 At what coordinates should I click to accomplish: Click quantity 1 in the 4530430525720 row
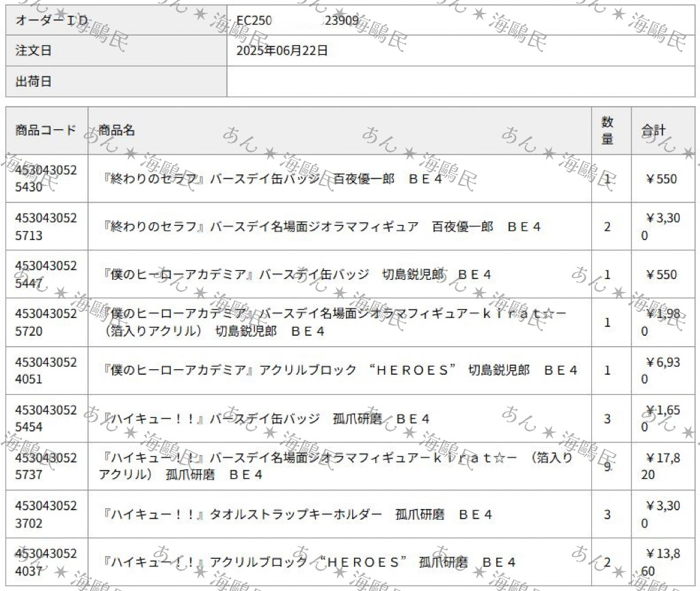coord(607,322)
